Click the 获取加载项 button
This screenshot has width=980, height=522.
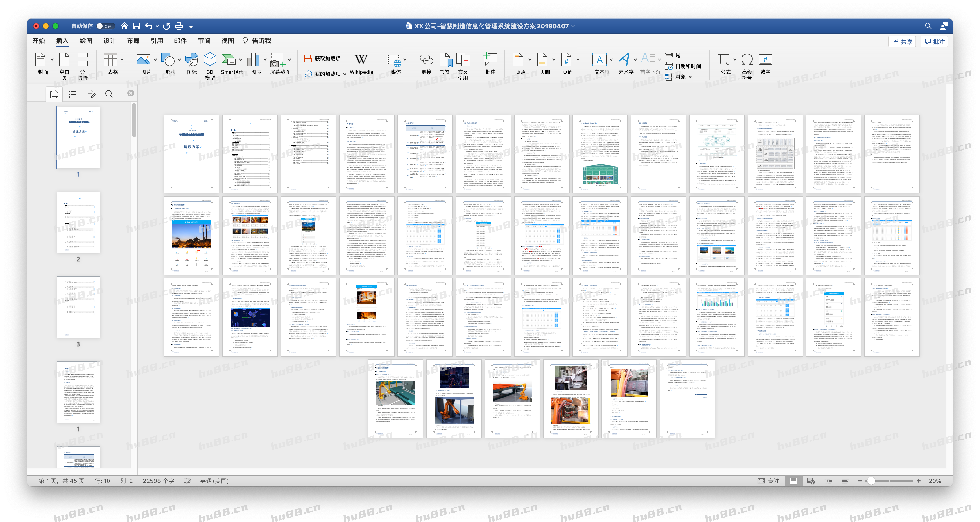[323, 58]
